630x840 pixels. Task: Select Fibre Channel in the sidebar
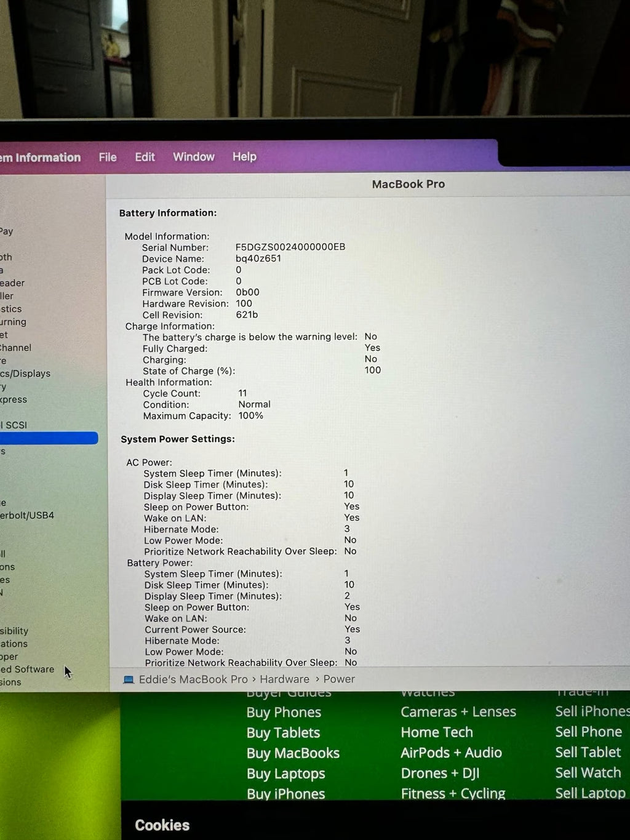point(16,348)
